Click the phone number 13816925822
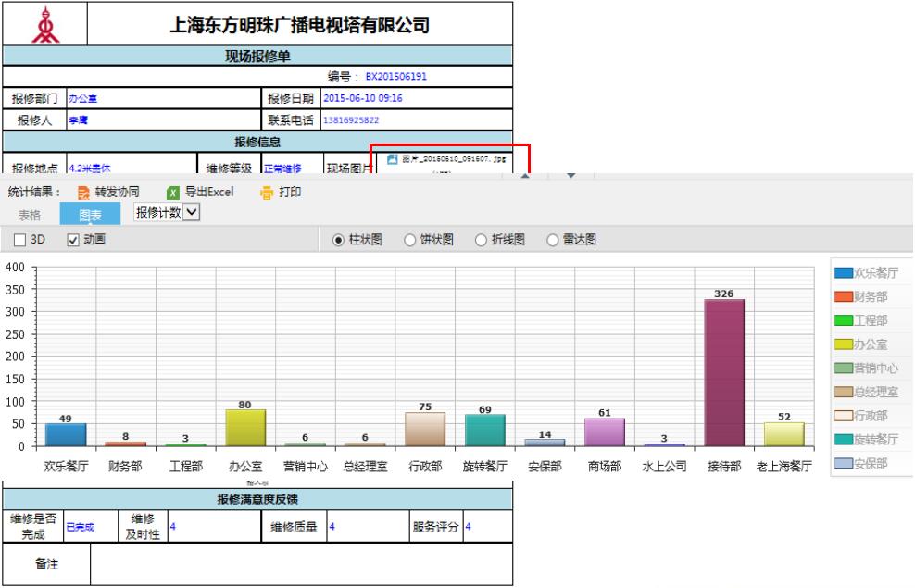Screen dimensions: 915x588 [x=351, y=120]
